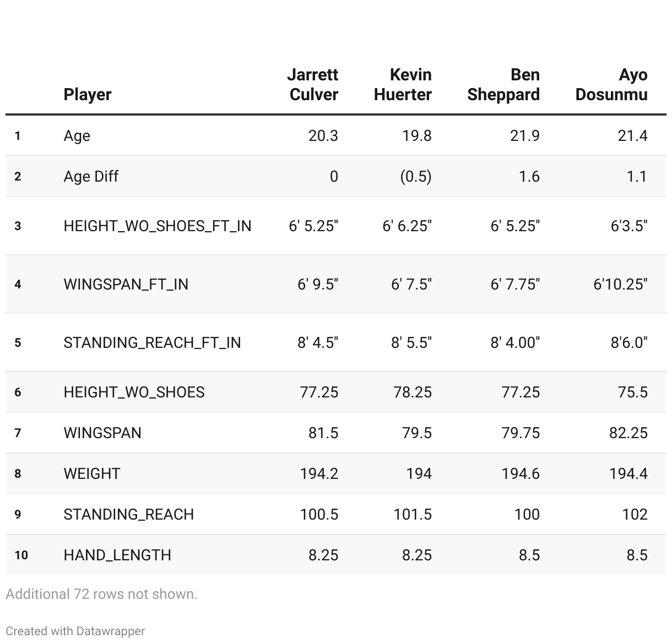Click the Kevin Huerter column header
672x644 pixels.
point(403,84)
